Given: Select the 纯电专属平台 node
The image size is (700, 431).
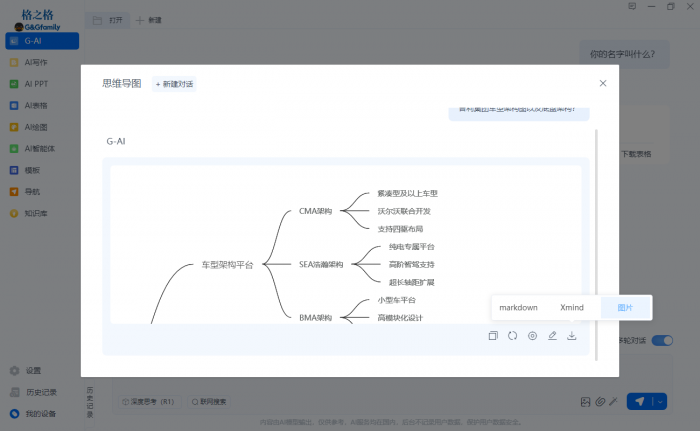Looking at the screenshot, I should [x=412, y=247].
